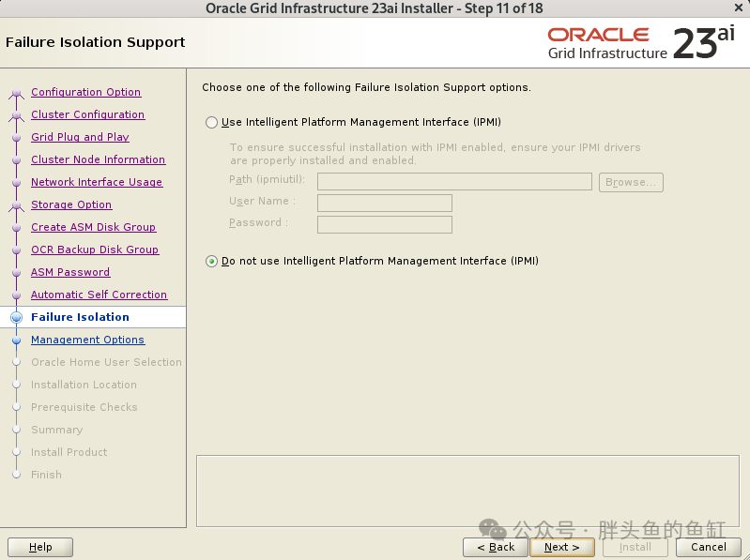Open the Configuration Option step
The image size is (750, 560).
pyautogui.click(x=86, y=92)
